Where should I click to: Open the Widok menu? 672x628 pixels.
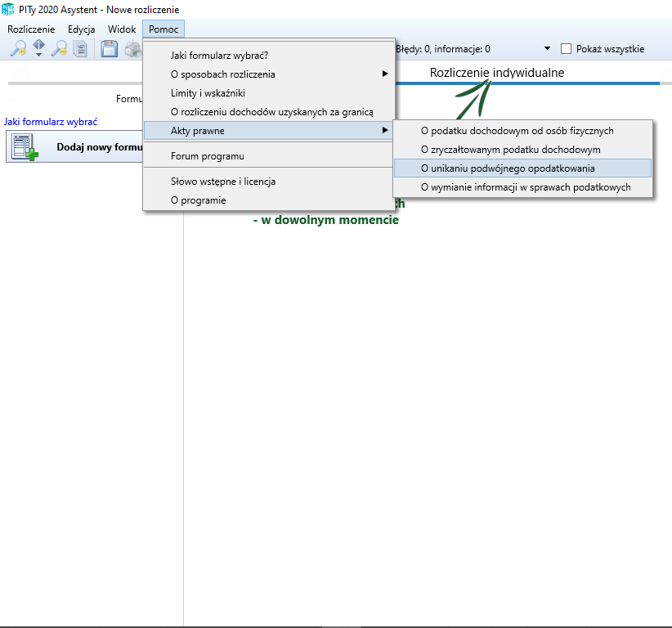tap(122, 29)
